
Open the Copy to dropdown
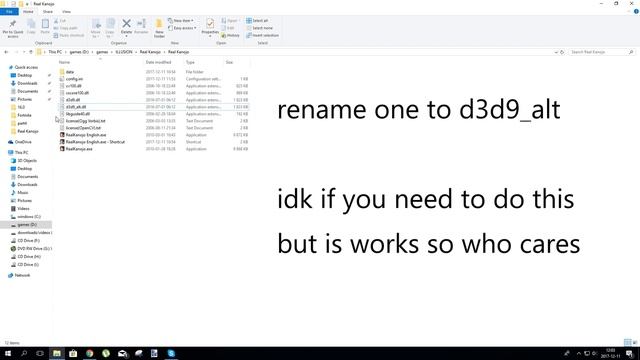pyautogui.click(x=110, y=28)
